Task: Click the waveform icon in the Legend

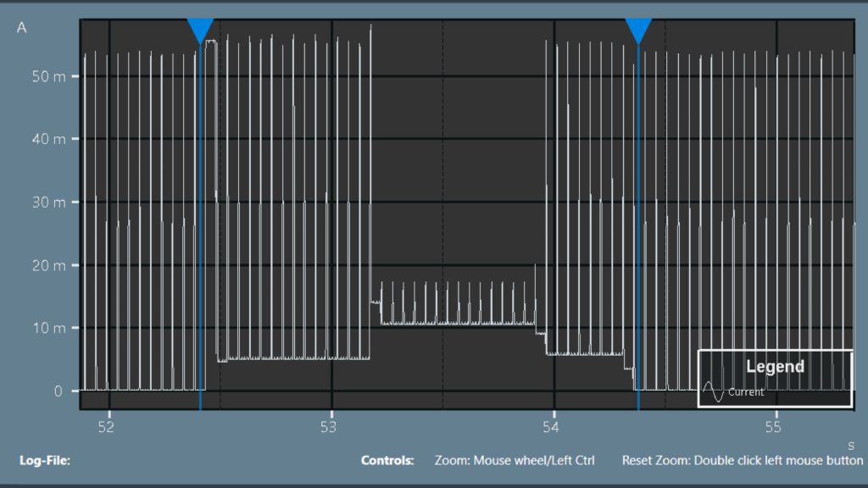Action: pos(713,391)
